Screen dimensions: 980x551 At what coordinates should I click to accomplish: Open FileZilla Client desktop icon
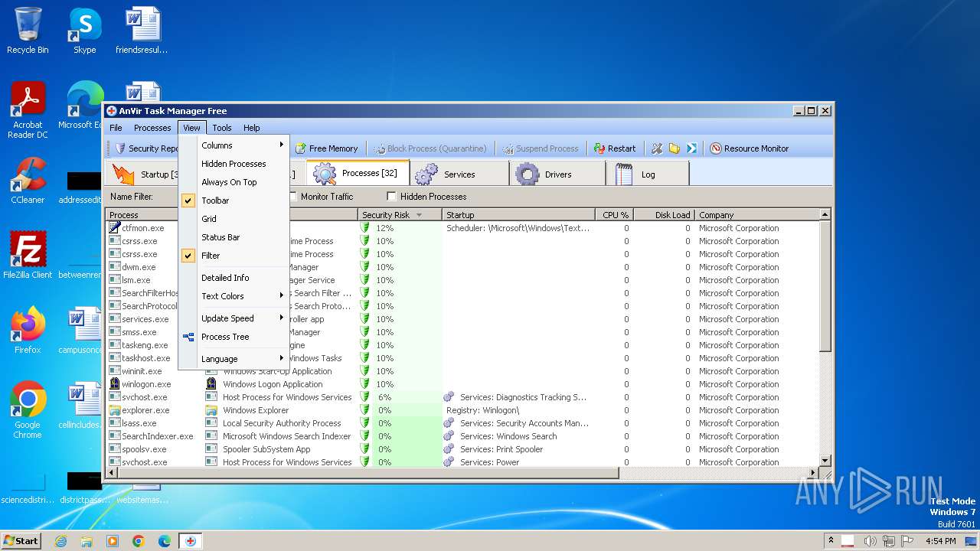click(28, 256)
